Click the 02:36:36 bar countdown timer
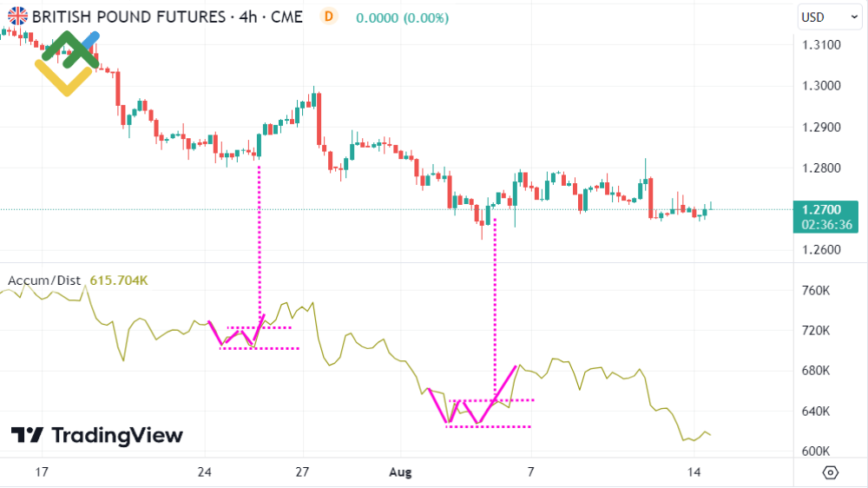The width and height of the screenshot is (868, 488). click(827, 224)
